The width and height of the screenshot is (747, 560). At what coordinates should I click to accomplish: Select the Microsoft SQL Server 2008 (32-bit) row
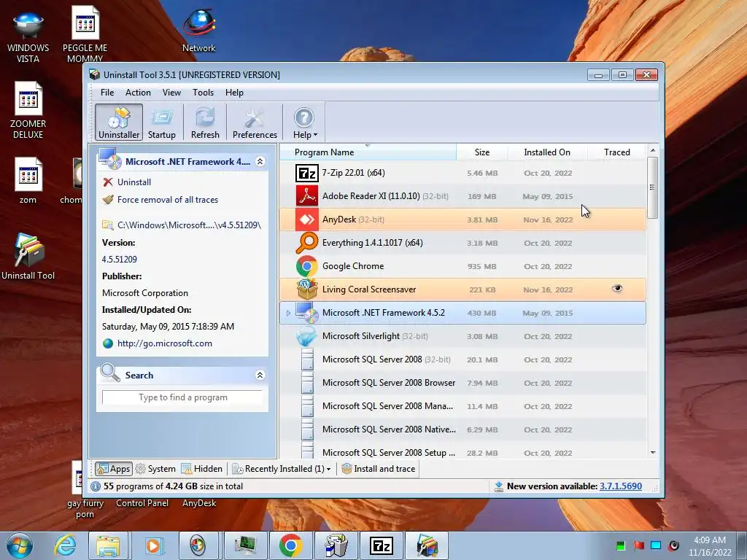(463, 359)
